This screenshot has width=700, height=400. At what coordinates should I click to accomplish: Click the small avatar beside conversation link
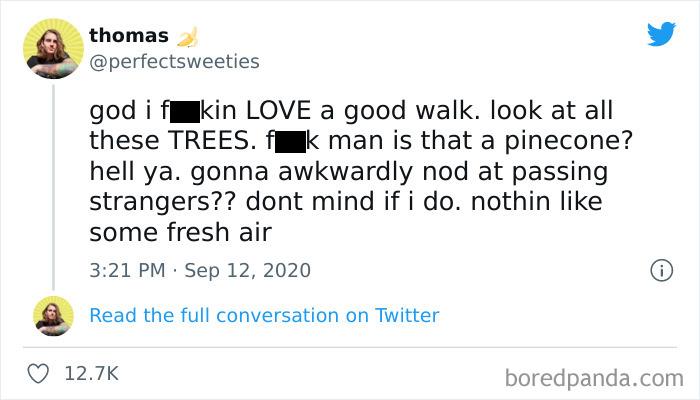tap(53, 316)
